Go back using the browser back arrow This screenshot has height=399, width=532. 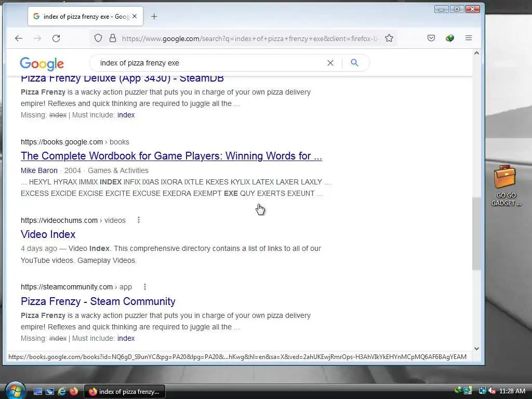click(19, 38)
